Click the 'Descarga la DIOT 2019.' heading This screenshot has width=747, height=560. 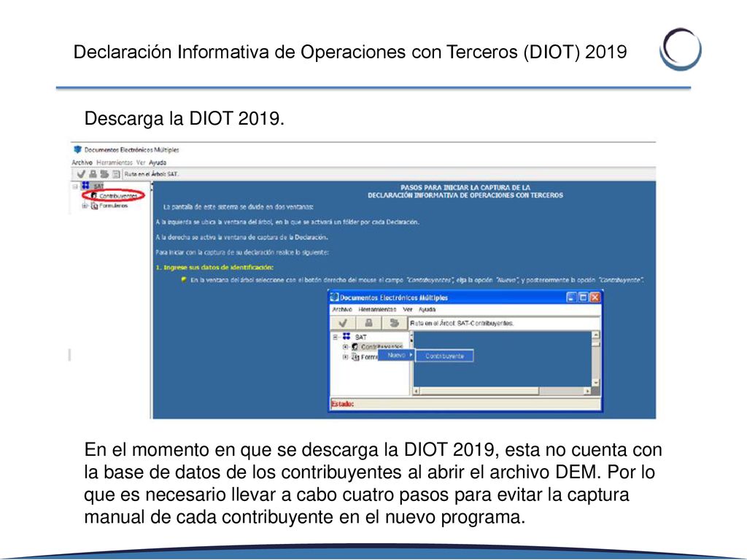click(185, 118)
